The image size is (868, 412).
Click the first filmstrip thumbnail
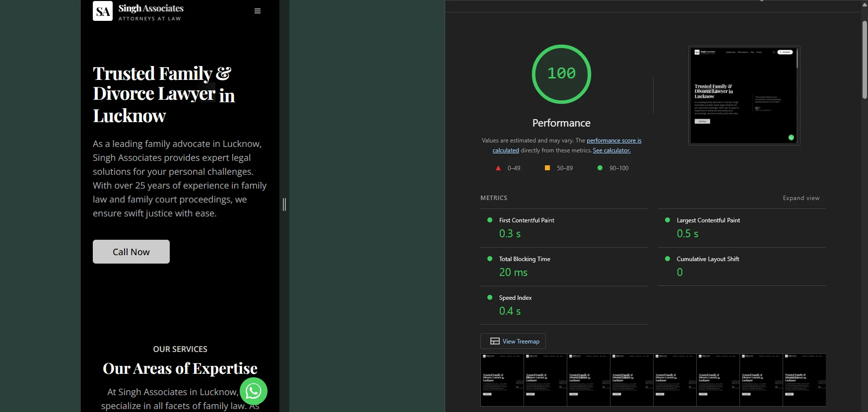[502, 380]
